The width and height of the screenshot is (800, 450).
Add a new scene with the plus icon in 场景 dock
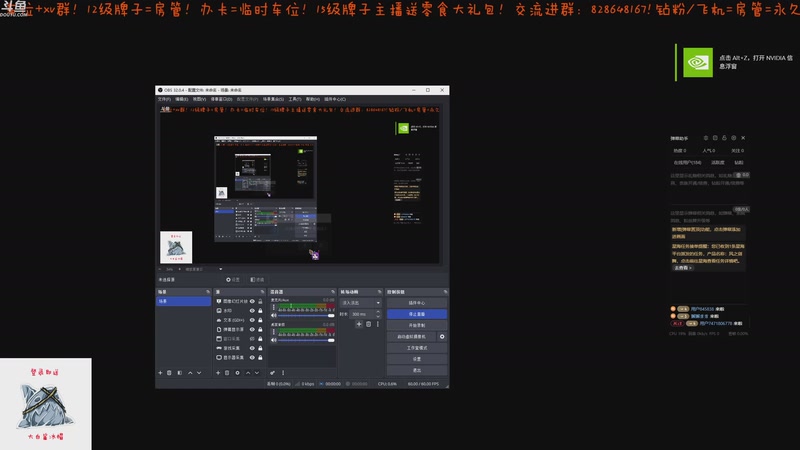160,373
